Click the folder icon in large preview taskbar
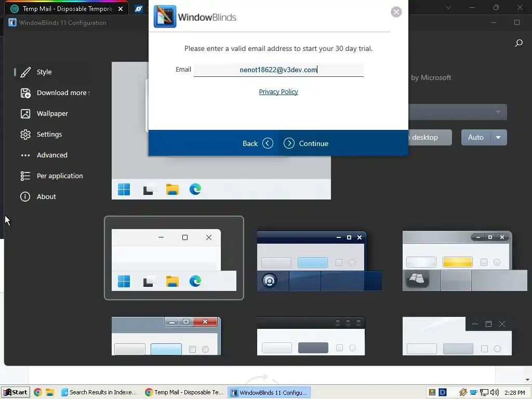 pyautogui.click(x=172, y=189)
